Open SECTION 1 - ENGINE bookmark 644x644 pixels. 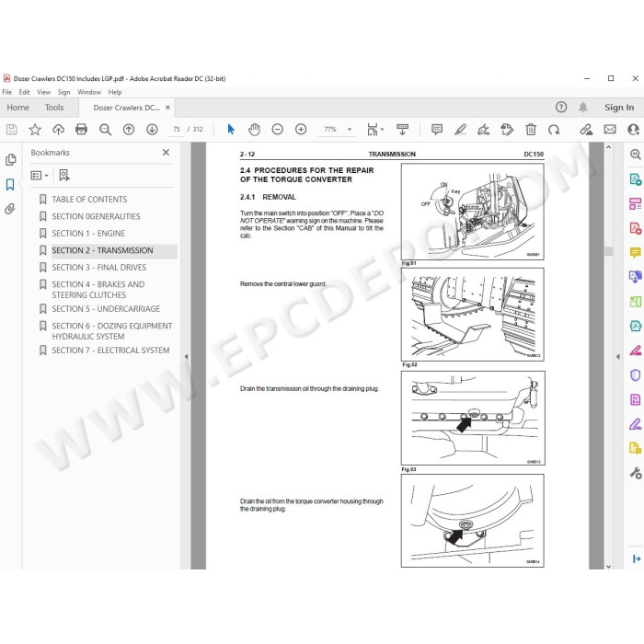[x=88, y=234]
